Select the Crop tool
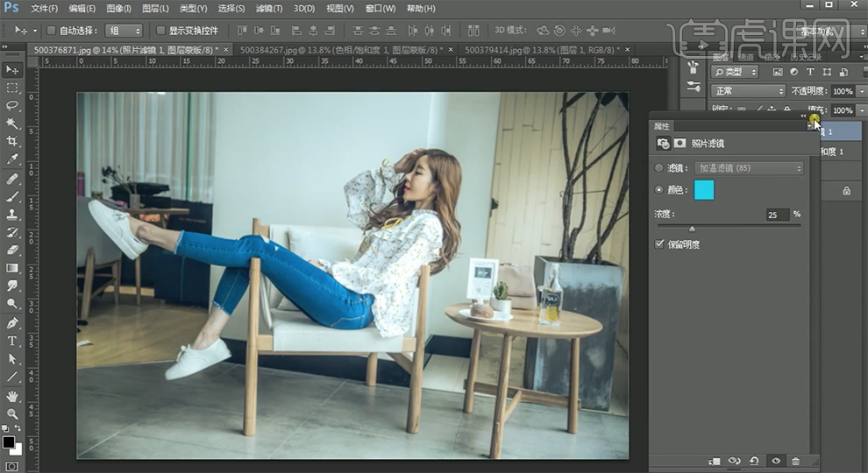This screenshot has height=473, width=868. click(12, 142)
